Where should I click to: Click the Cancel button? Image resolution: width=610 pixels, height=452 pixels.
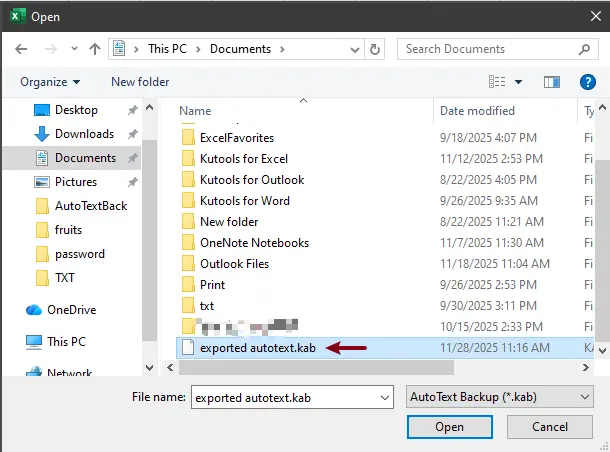click(x=550, y=427)
